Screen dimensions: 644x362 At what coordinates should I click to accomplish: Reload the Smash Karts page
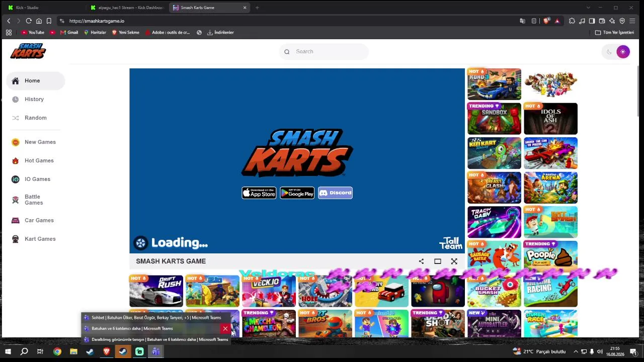pos(29,21)
